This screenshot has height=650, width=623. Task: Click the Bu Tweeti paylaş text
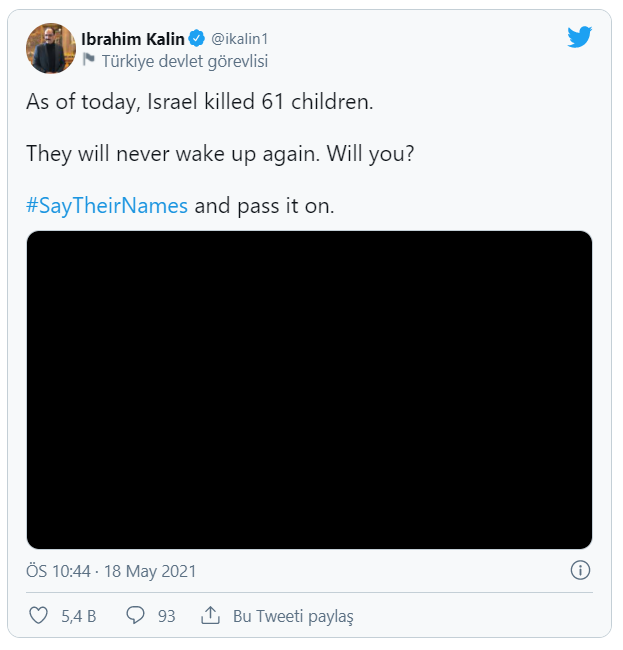293,616
